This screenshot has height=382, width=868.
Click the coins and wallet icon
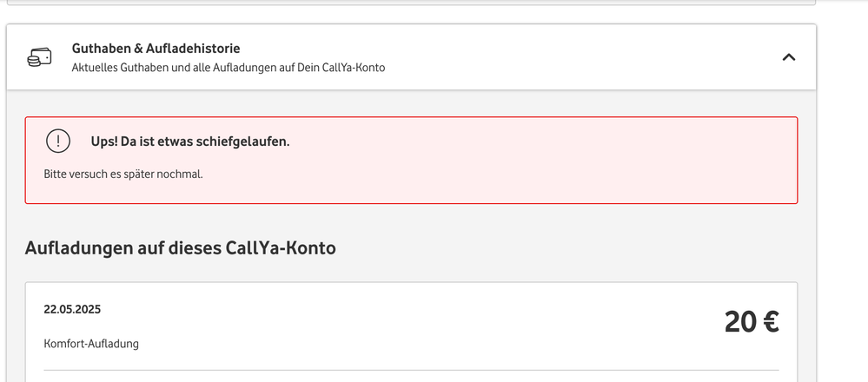coord(40,57)
